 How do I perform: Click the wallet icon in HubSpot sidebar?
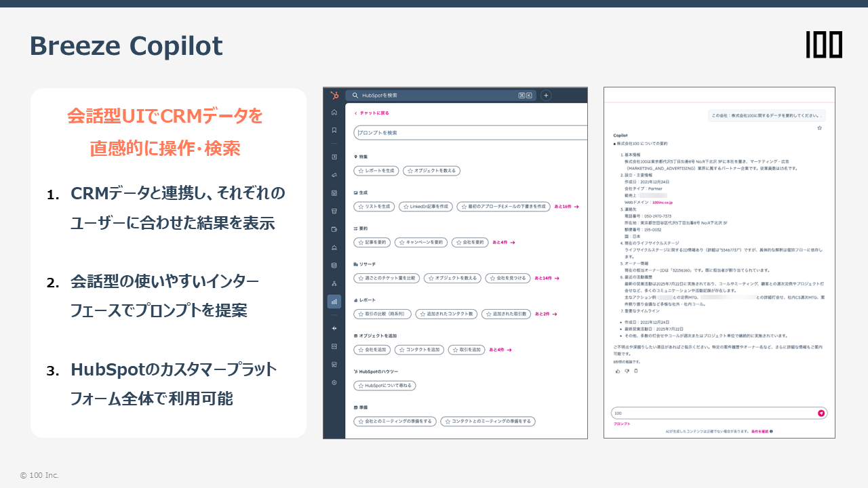tap(334, 229)
